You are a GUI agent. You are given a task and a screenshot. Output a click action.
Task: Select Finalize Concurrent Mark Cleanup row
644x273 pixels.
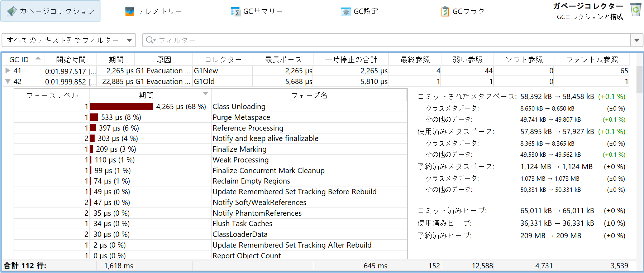click(211, 170)
